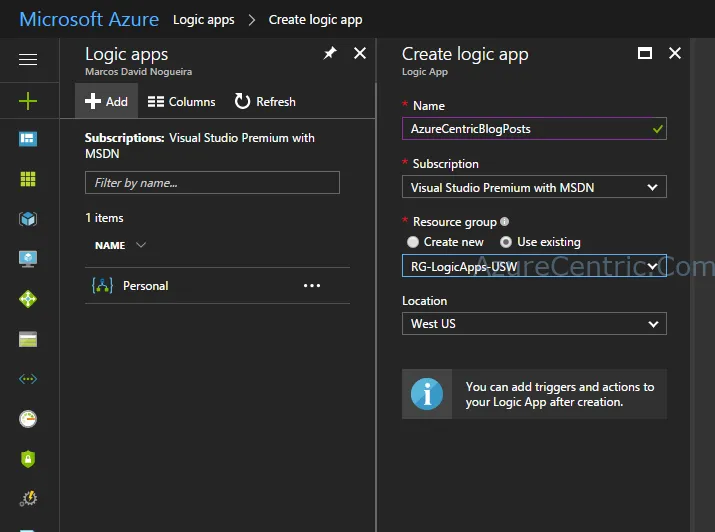Viewport: 715px width, 532px height.
Task: Click the green diamond Load balancers icon
Action: point(28,299)
